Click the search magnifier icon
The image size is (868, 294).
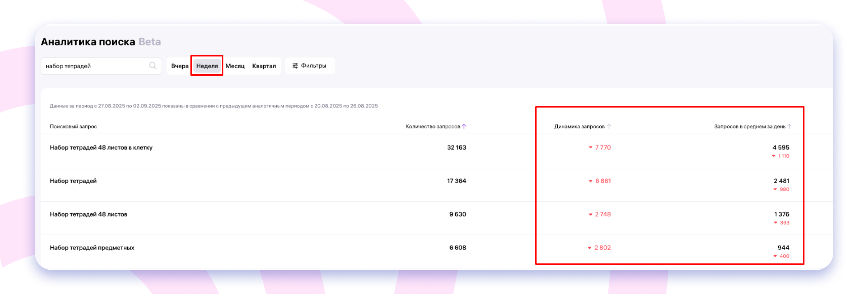(x=153, y=66)
